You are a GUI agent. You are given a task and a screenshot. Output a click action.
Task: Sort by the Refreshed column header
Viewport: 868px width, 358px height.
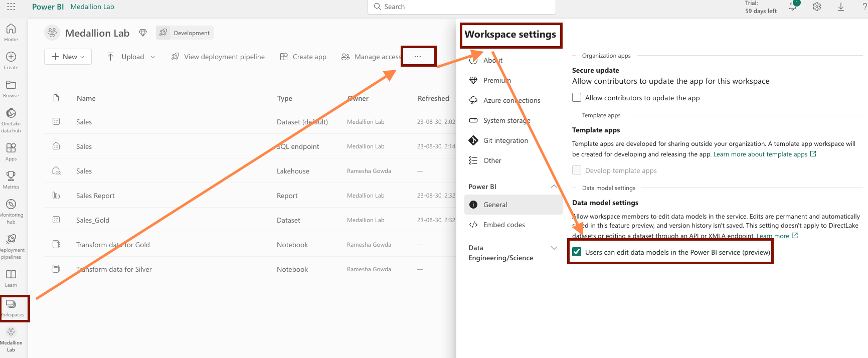pos(433,98)
